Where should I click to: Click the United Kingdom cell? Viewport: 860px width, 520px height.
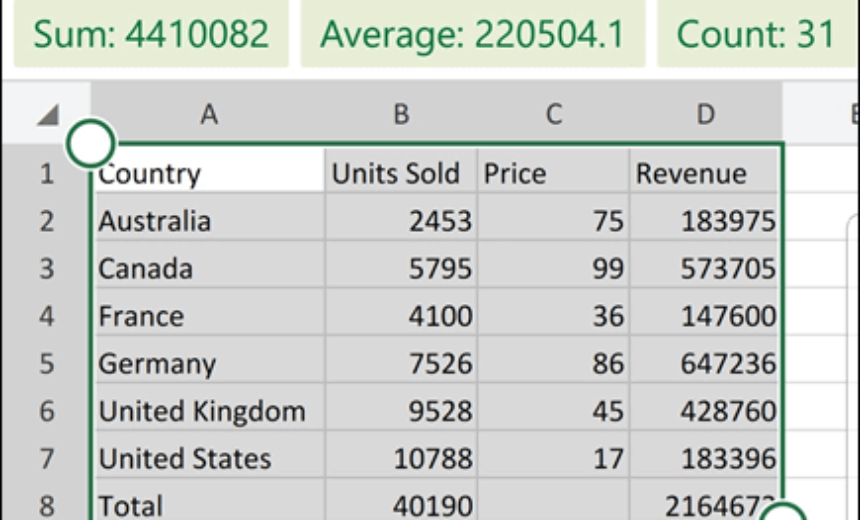(x=209, y=406)
